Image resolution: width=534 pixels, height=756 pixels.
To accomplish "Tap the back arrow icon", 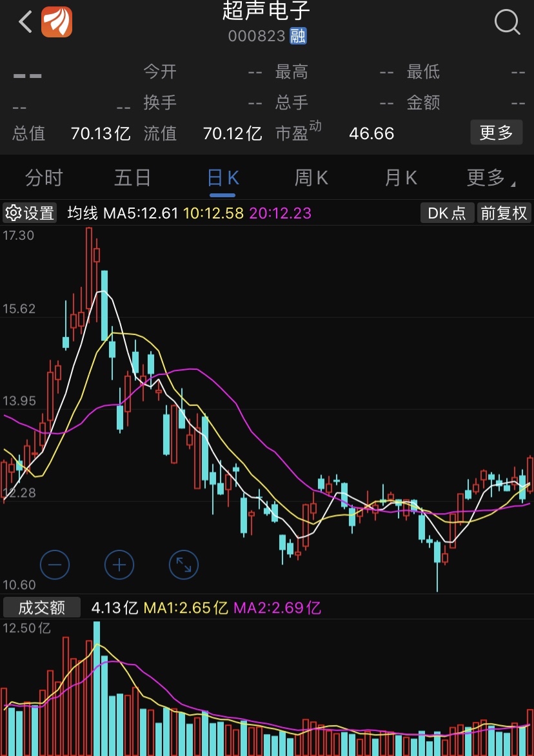I will (25, 22).
